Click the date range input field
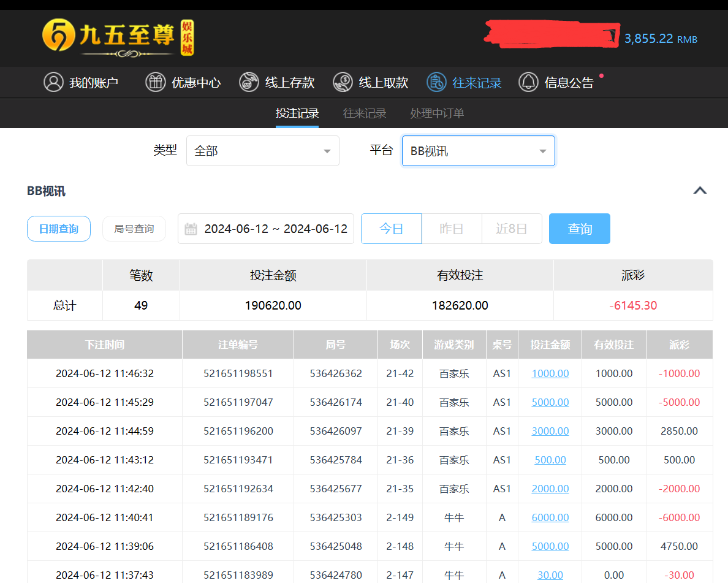Image resolution: width=728 pixels, height=583 pixels. (275, 229)
